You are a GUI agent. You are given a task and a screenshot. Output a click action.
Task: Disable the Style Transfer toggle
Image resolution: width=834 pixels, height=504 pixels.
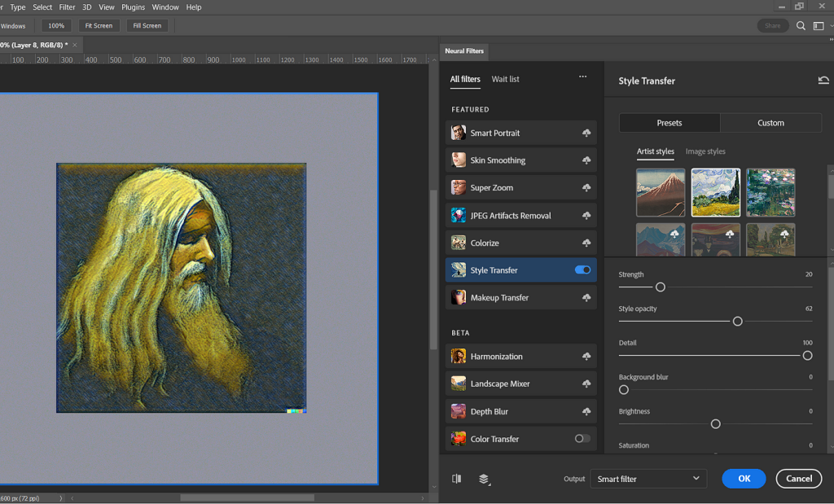pos(582,270)
